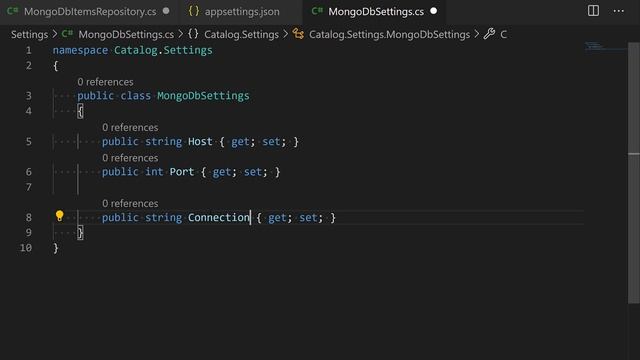Viewport: 640px width, 360px height.
Task: Switch to the appsettings.json tab
Action: pos(242,11)
